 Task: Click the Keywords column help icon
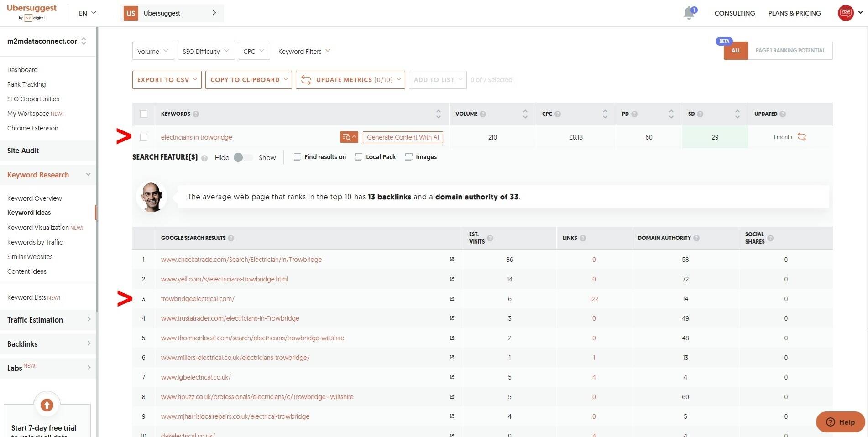(x=196, y=114)
